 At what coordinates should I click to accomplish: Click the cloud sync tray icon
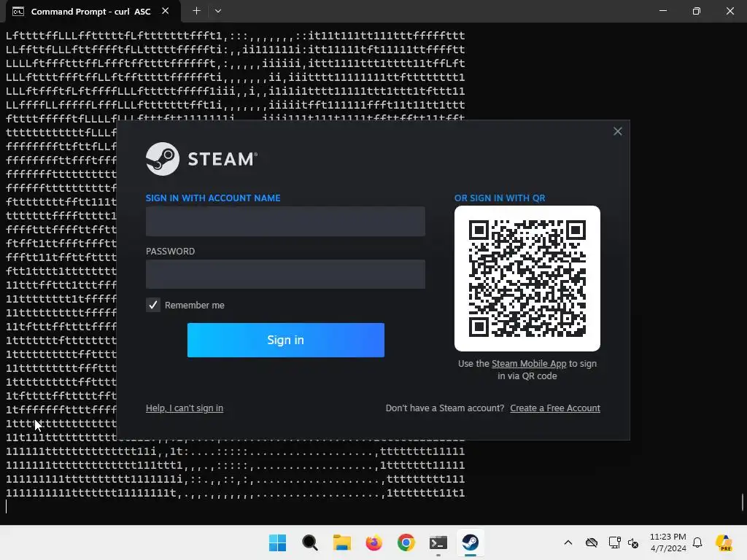click(x=591, y=542)
